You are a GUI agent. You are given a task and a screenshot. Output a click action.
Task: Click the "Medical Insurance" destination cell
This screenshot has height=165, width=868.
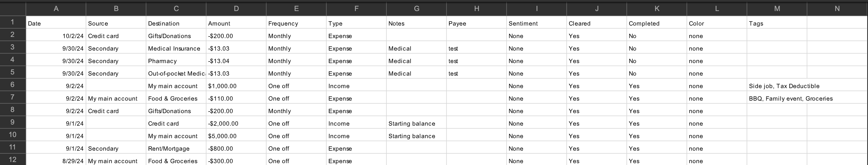tap(176, 49)
